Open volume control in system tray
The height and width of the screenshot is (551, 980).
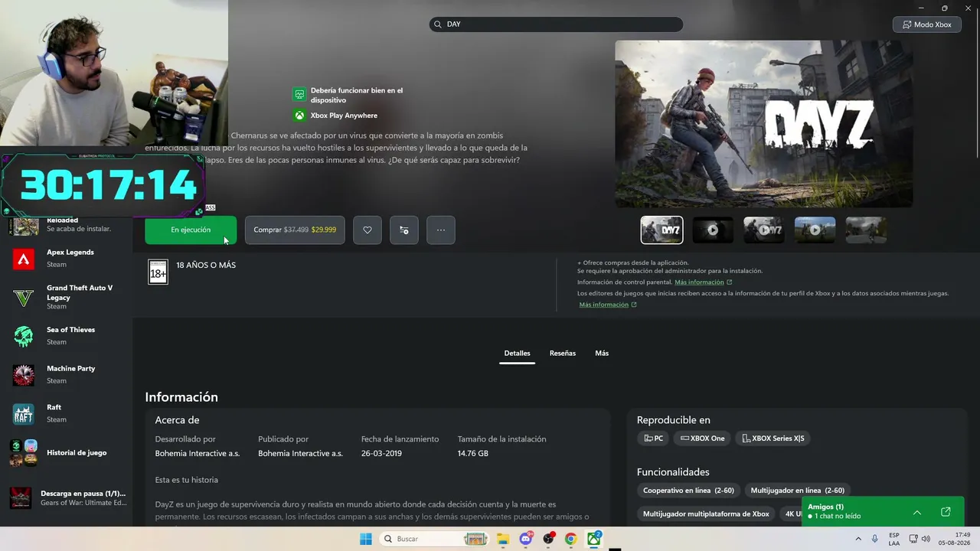pyautogui.click(x=926, y=539)
